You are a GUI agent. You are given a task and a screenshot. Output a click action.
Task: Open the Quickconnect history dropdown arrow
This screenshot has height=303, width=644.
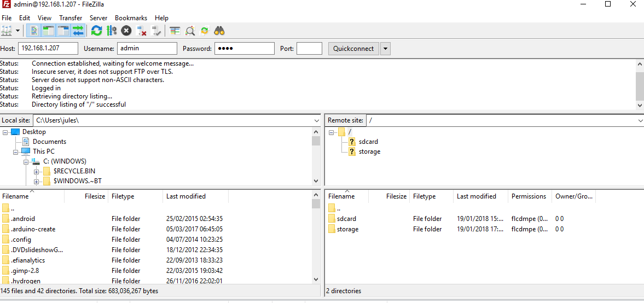pos(385,49)
